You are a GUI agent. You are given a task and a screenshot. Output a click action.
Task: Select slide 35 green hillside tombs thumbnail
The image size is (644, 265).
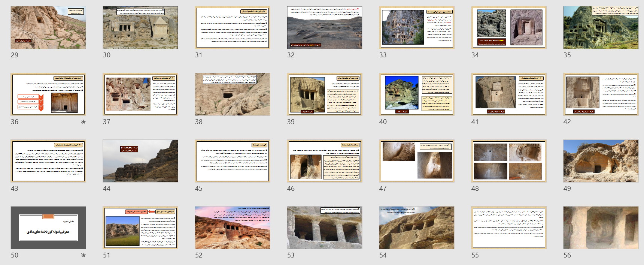coord(601,27)
